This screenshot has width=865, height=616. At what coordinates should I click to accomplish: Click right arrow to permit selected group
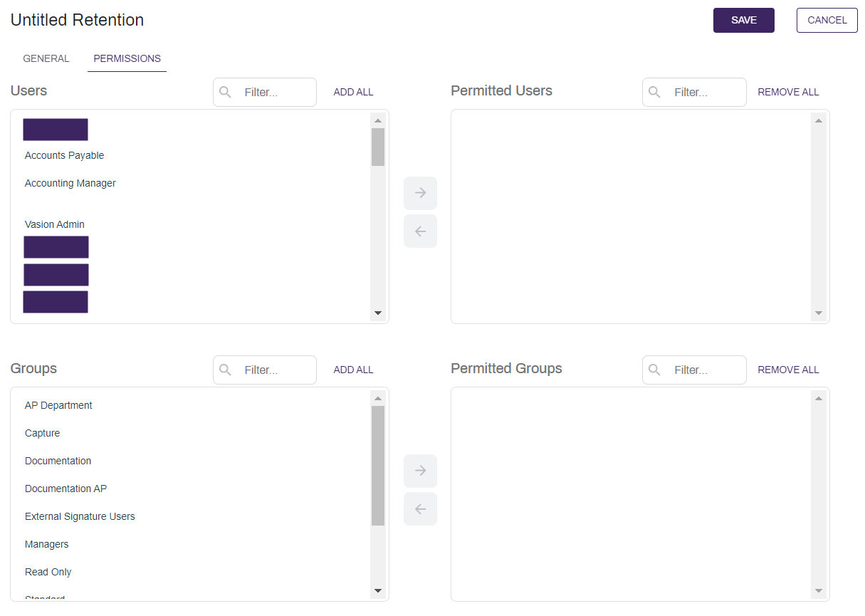(420, 471)
